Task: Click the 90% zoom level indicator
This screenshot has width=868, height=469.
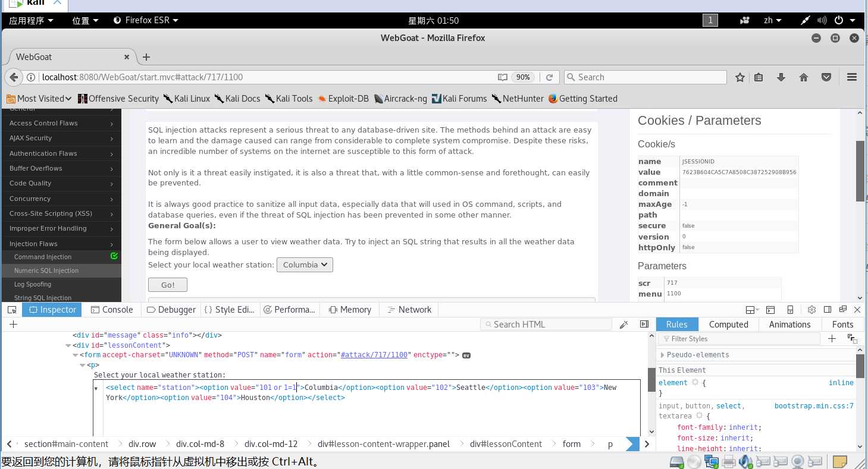Action: [524, 77]
